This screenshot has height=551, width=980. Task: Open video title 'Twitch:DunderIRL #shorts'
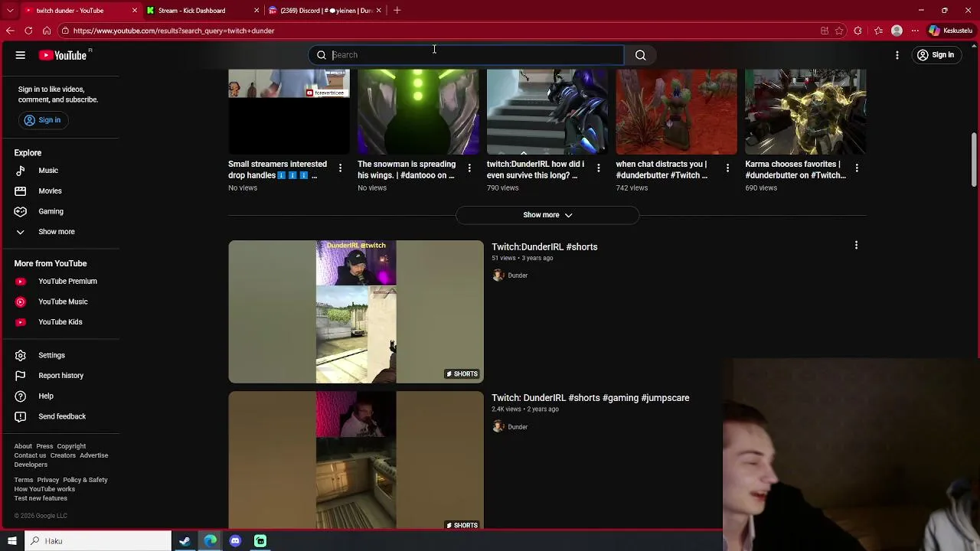[x=544, y=247]
